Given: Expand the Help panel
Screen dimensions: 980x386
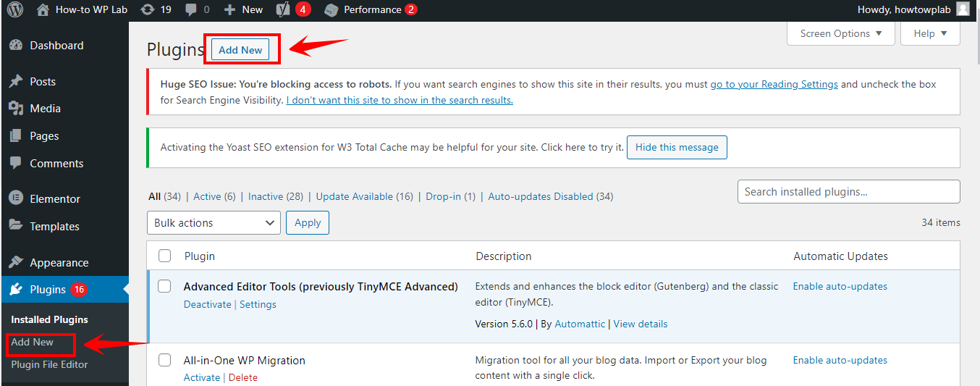Looking at the screenshot, I should (x=930, y=33).
